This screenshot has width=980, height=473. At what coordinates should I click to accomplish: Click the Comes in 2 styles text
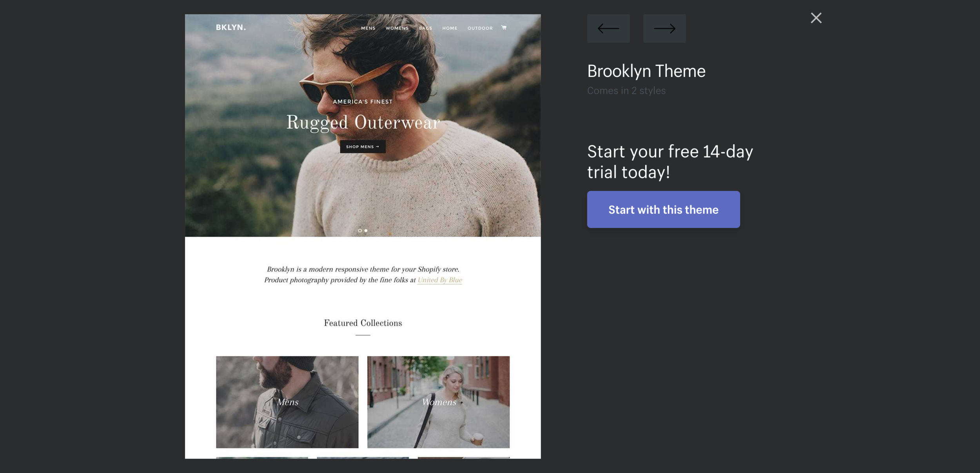[x=626, y=91]
